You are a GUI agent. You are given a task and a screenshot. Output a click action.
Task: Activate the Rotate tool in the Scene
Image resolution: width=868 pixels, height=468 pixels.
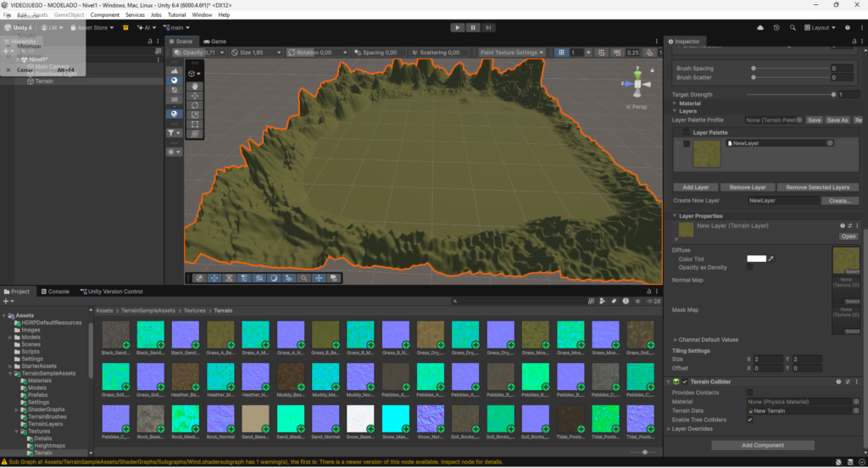(195, 104)
